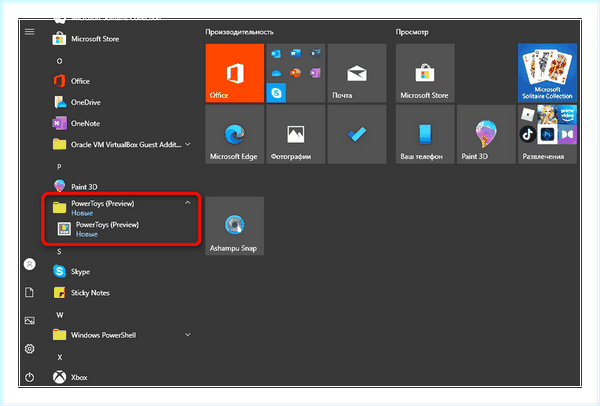The width and height of the screenshot is (600, 406).
Task: Open Paint 3D from the app list
Action: [122, 187]
